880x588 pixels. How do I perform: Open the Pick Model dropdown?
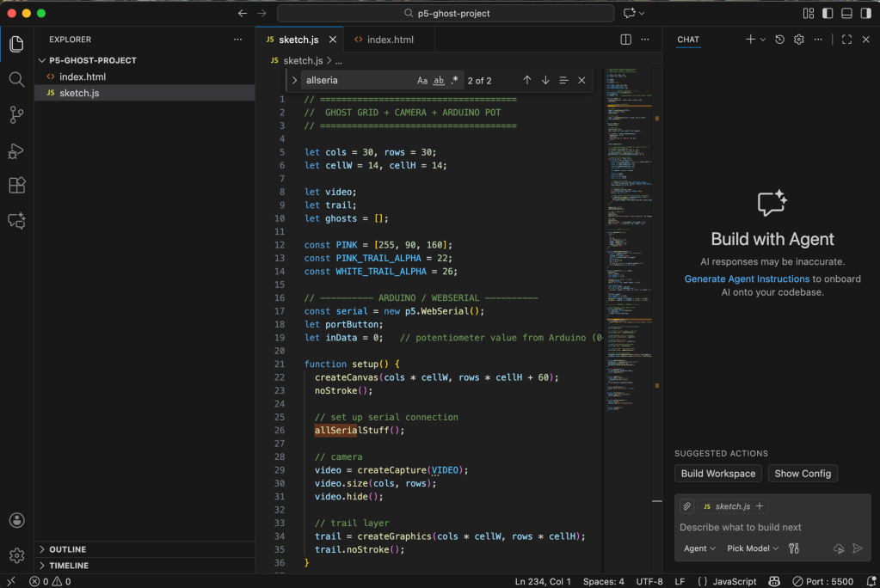click(752, 548)
